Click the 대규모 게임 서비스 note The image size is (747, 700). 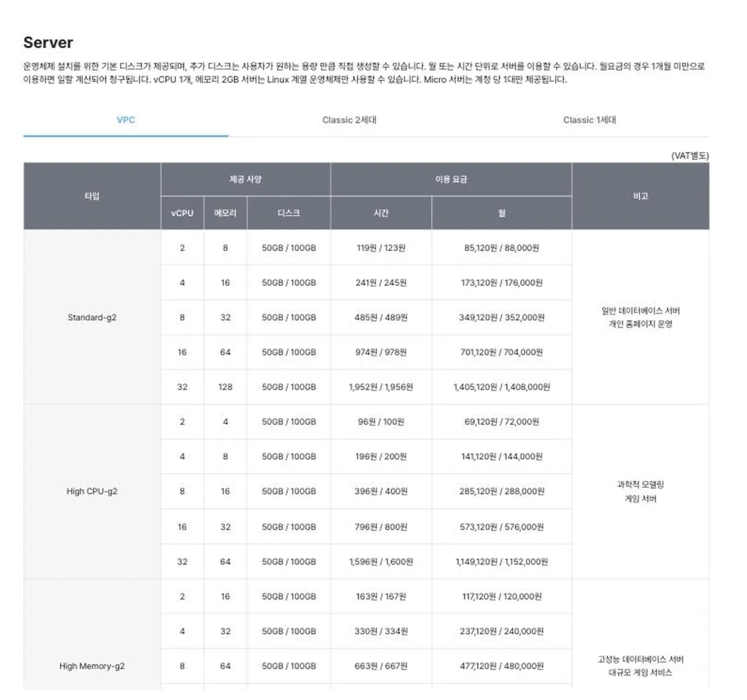(x=641, y=673)
